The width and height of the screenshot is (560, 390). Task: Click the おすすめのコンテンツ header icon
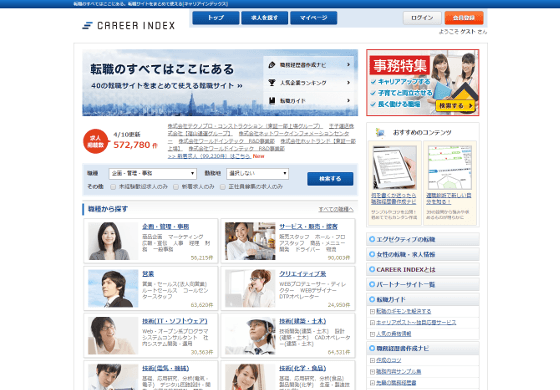pyautogui.click(x=380, y=132)
